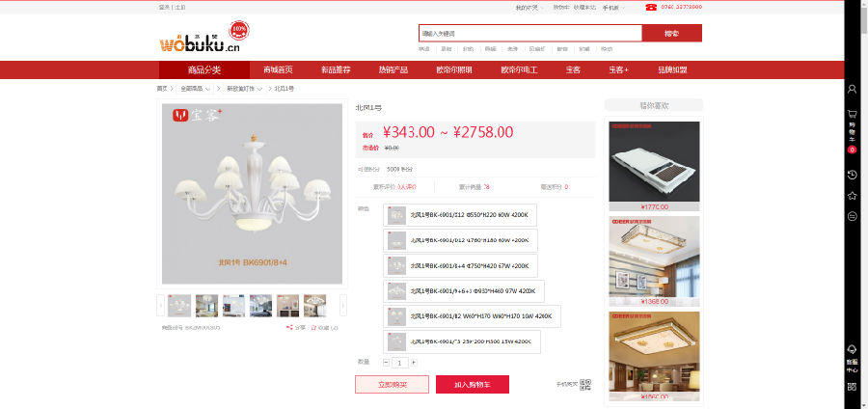
Task: Expand the 新款吸灯饰 breadcrumb dropdown
Action: (x=244, y=89)
